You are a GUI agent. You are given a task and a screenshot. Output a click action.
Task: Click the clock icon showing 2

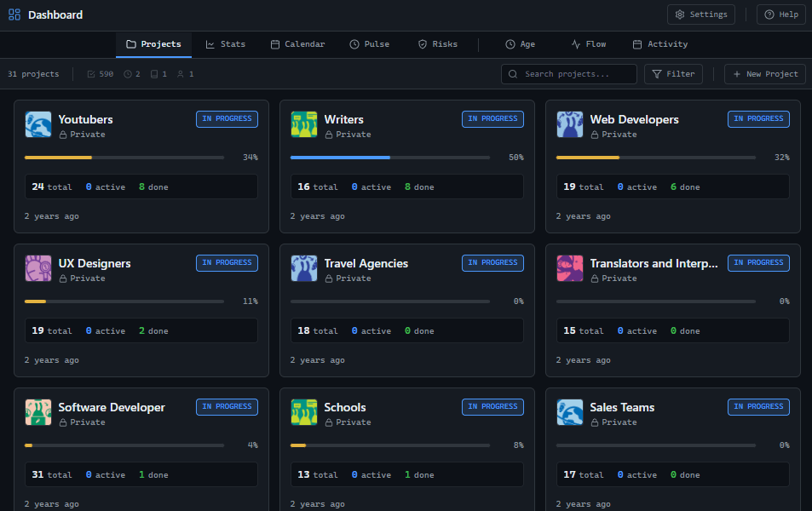(x=128, y=74)
